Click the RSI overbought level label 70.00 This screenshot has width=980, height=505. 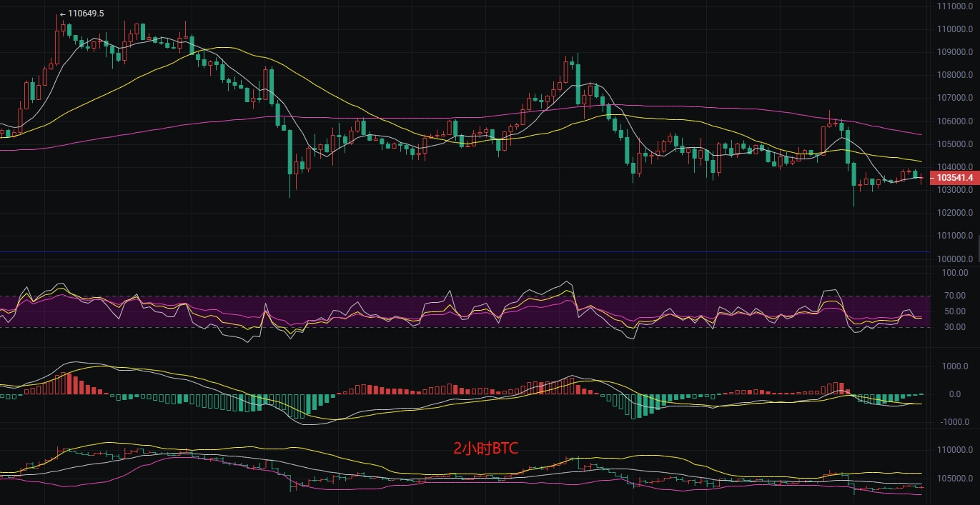click(956, 296)
